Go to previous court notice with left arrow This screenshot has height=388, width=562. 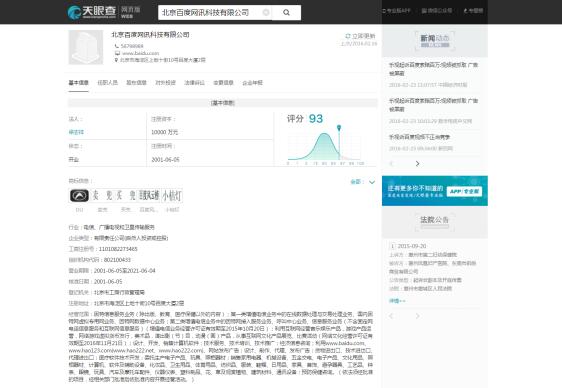click(x=391, y=316)
